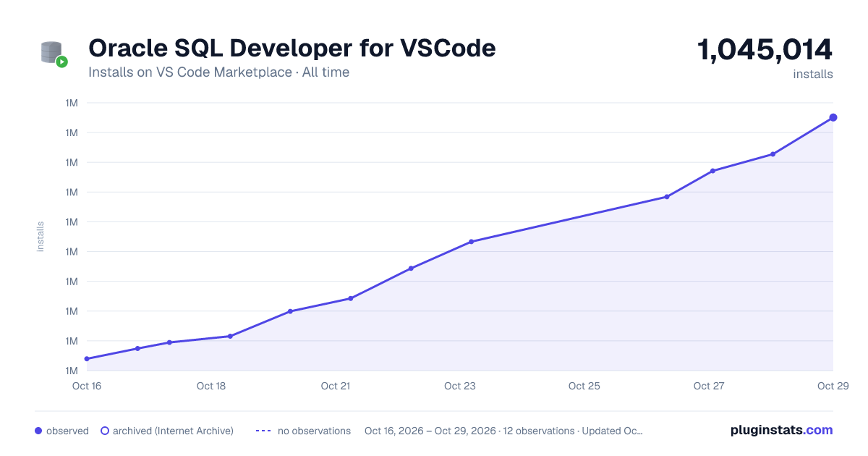
Task: Click the no observations dashed legend marker
Action: coord(263,431)
